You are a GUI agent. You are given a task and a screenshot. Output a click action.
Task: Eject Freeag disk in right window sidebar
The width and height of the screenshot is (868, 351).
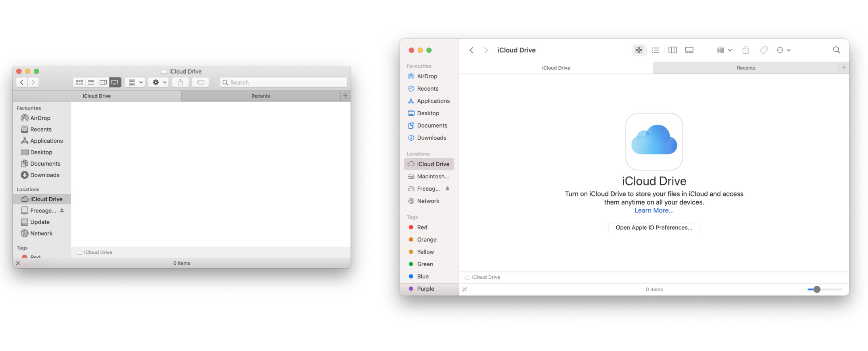click(447, 189)
